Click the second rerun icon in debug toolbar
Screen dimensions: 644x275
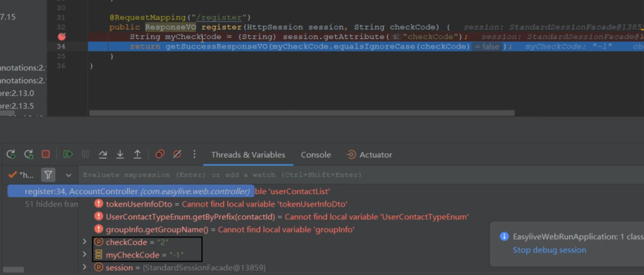click(28, 154)
